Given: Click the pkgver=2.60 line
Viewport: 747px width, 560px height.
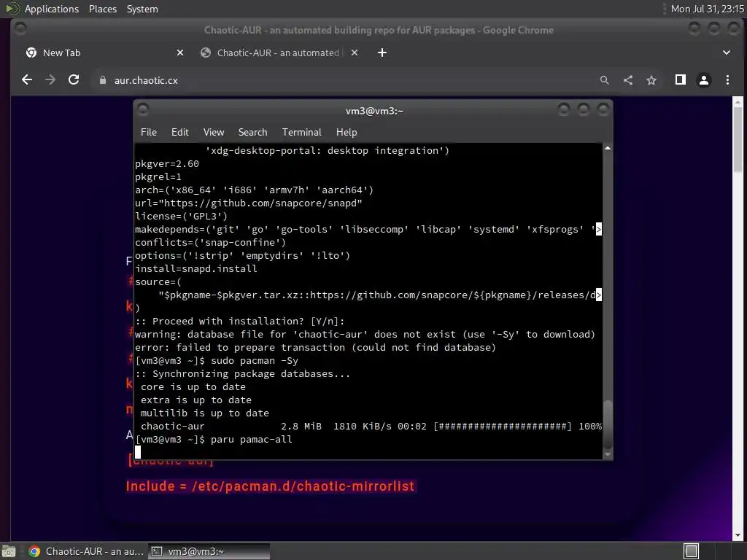Looking at the screenshot, I should (x=167, y=164).
